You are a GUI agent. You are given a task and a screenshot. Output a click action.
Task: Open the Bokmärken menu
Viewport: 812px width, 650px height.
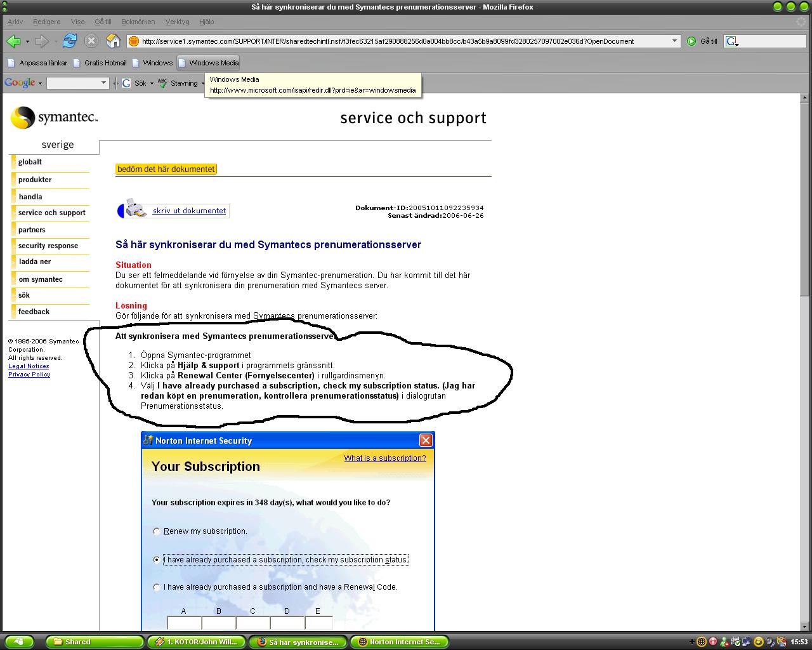[138, 22]
